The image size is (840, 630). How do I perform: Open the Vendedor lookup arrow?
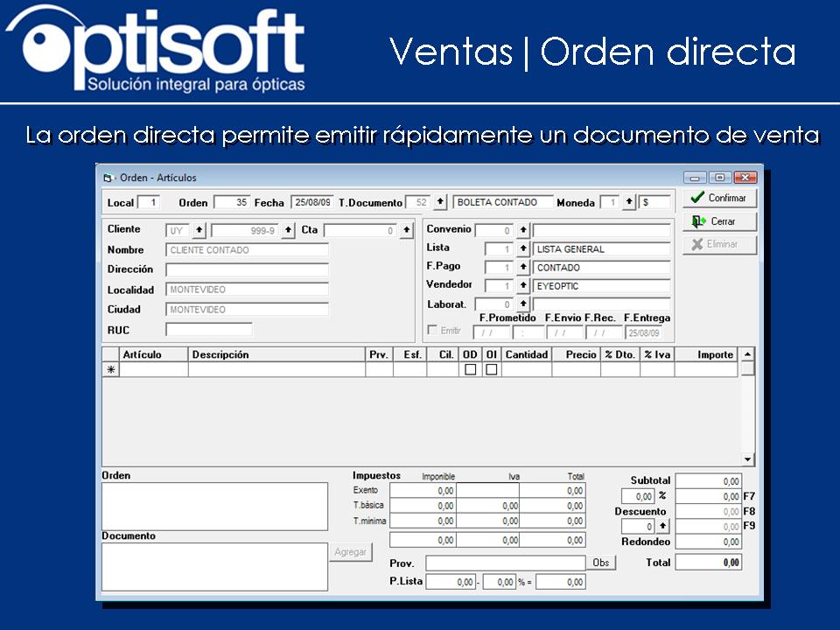[522, 284]
